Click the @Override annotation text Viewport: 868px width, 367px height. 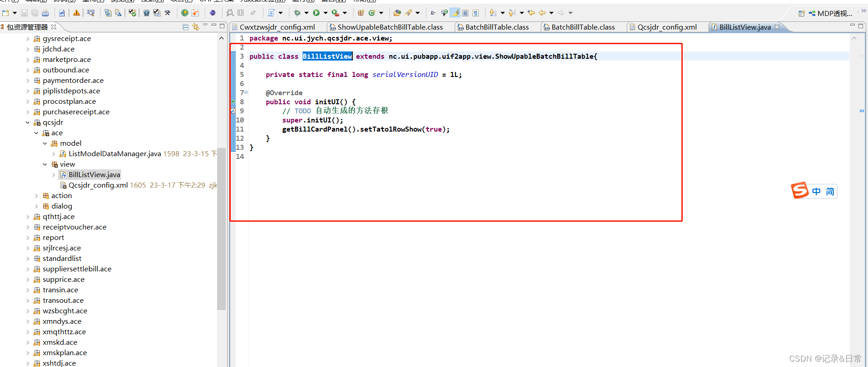[284, 93]
